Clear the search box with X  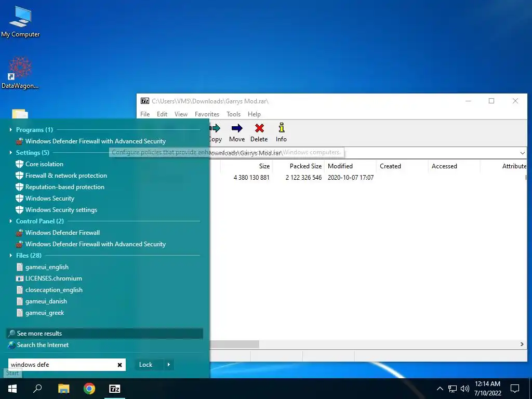pos(120,365)
